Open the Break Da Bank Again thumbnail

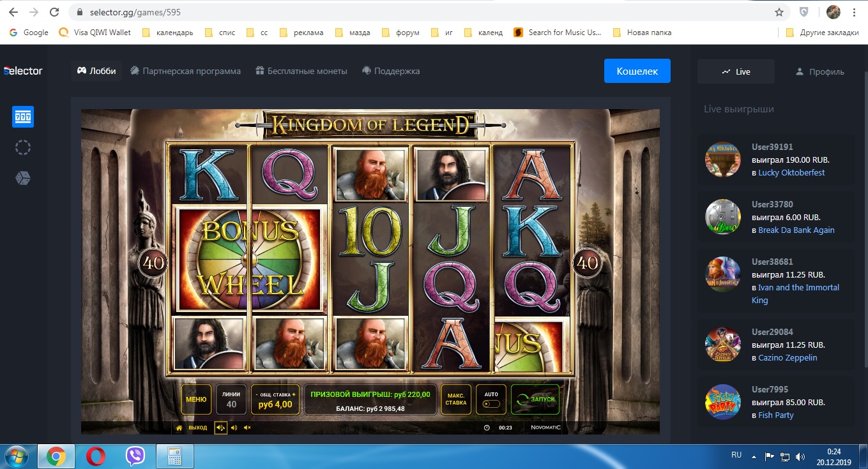[722, 217]
